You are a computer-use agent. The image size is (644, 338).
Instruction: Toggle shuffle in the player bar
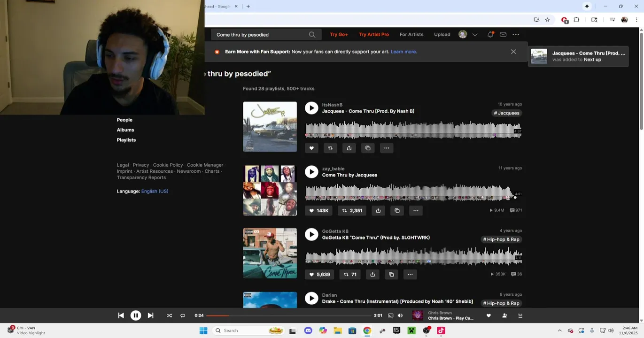[169, 316]
